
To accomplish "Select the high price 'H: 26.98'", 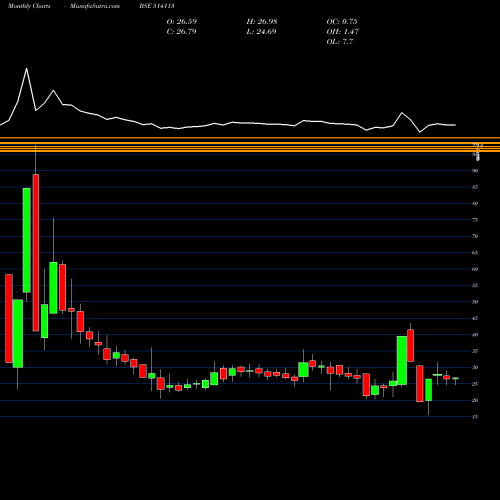I will 262,22.
